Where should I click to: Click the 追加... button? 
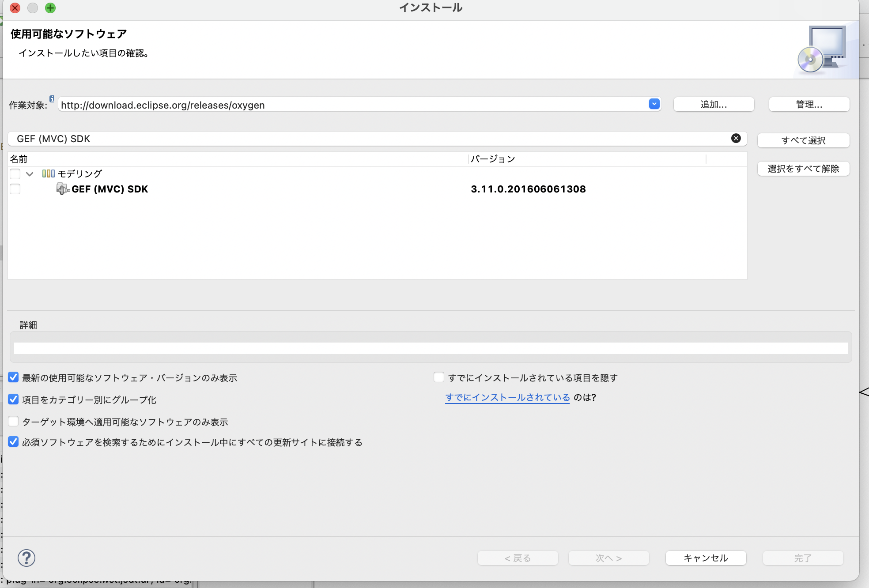[x=713, y=104]
